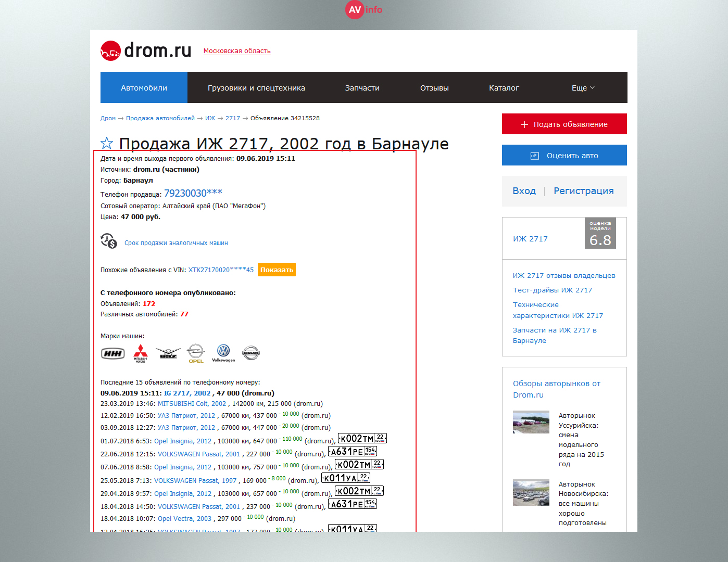Open Opel Insignia listing dated 29.04.2018
The height and width of the screenshot is (562, 728).
coord(183,494)
